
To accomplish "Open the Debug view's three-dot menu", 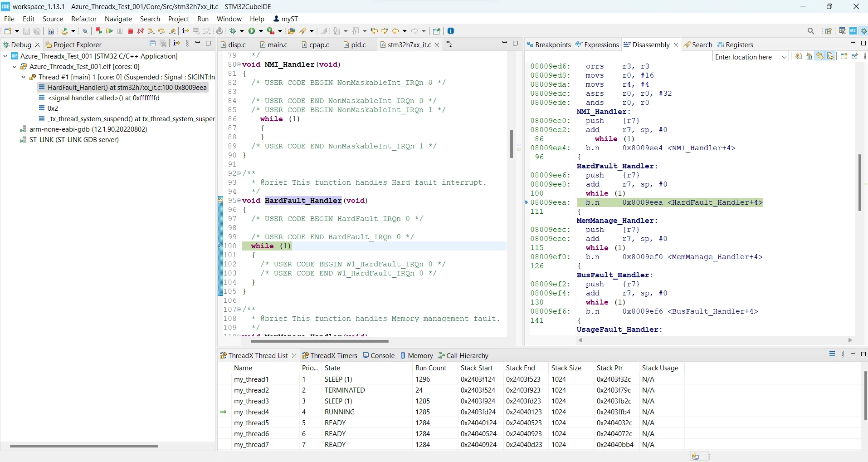I will [x=187, y=44].
